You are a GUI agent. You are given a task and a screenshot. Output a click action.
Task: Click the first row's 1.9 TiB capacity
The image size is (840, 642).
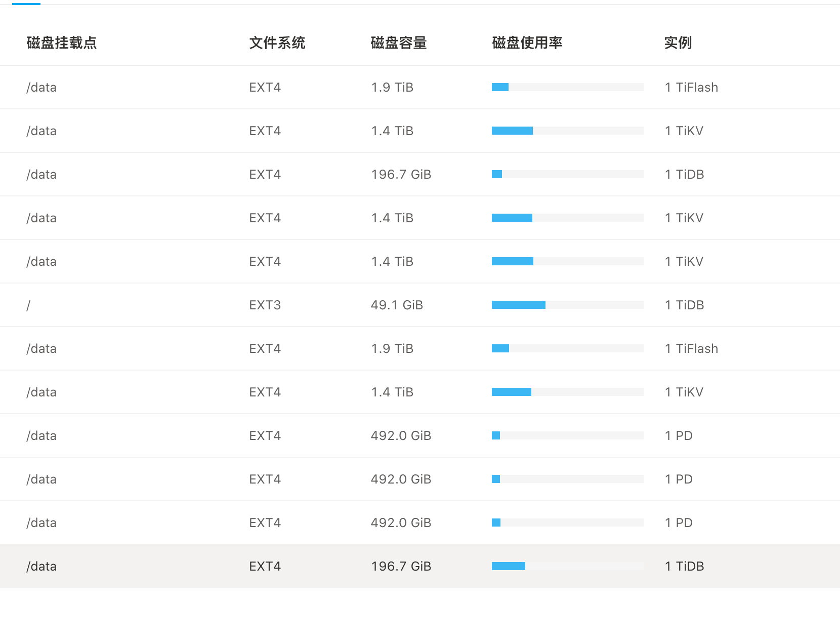(392, 88)
